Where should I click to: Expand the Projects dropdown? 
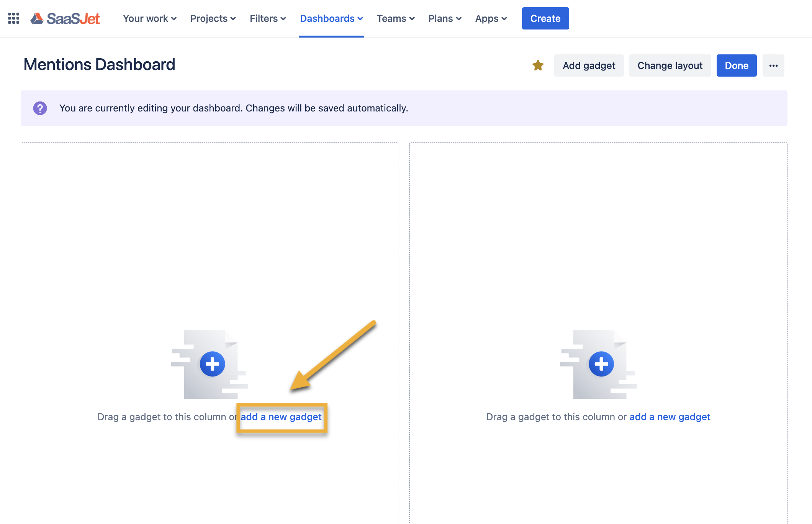tap(213, 18)
